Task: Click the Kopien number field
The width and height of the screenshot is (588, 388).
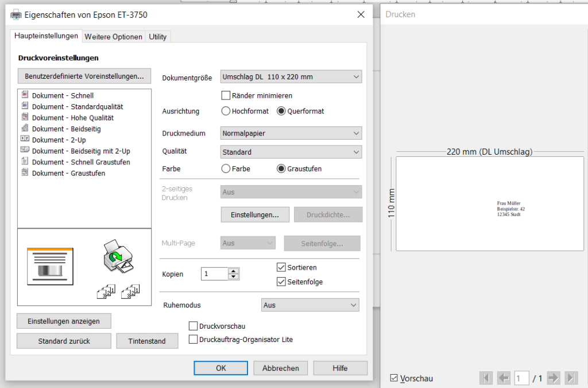Action: pos(215,274)
